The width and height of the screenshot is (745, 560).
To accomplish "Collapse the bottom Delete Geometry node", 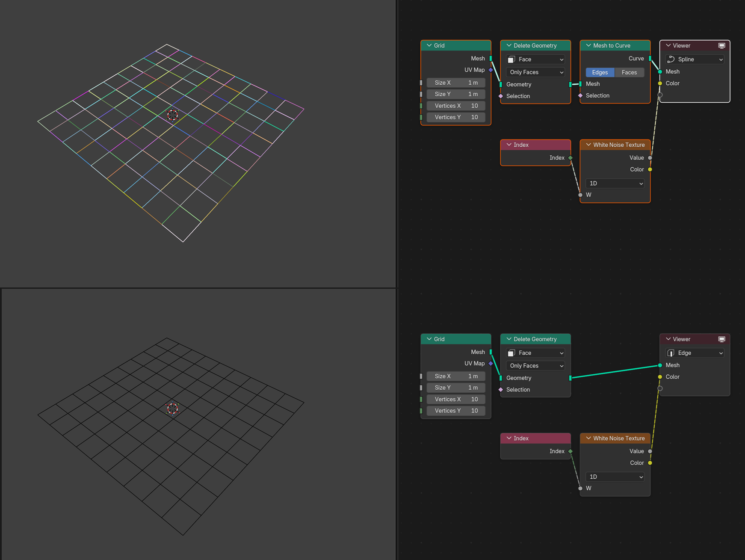I will pyautogui.click(x=509, y=339).
